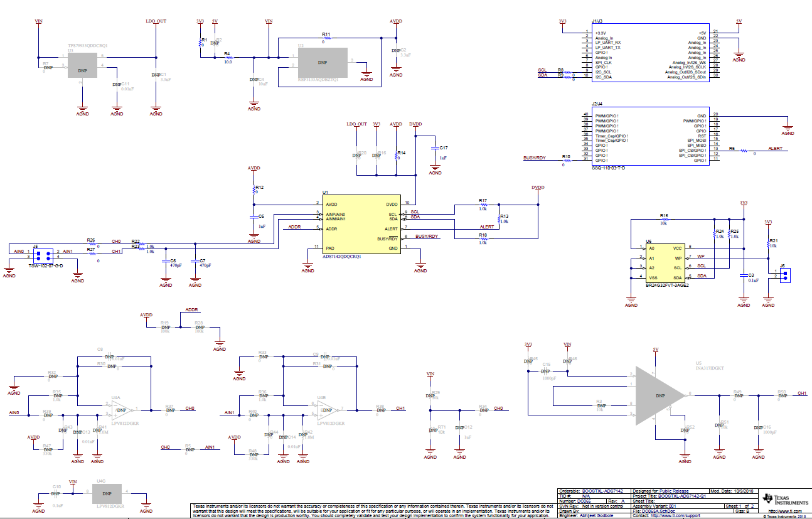Screen dimensions: 812x519
Task: Select resistor R11 above REF3133 block
Action: (326, 37)
